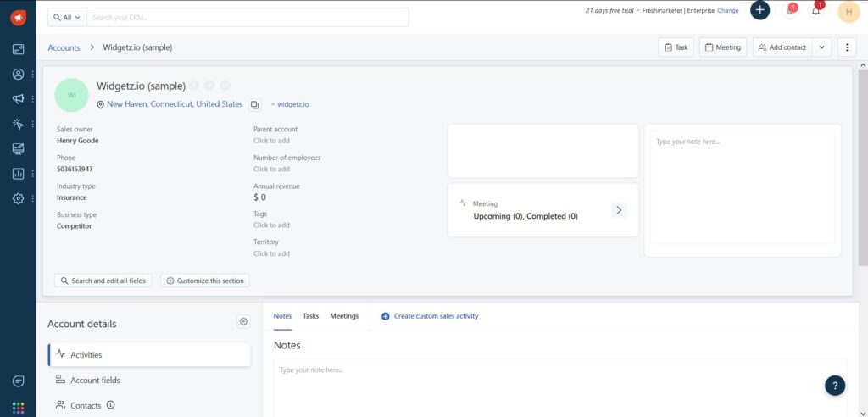The width and height of the screenshot is (868, 417).
Task: Click the top-right note text area
Action: pos(743,187)
